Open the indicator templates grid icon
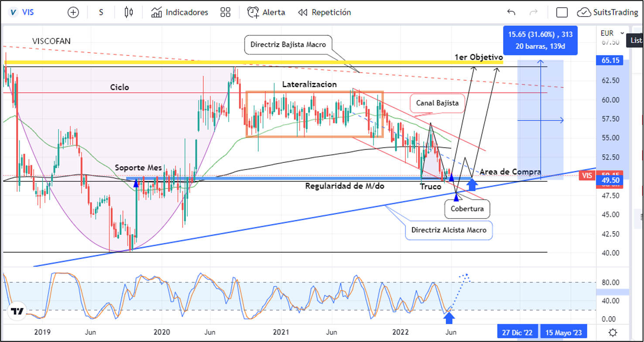Viewport: 644px width, 342px height. point(225,12)
